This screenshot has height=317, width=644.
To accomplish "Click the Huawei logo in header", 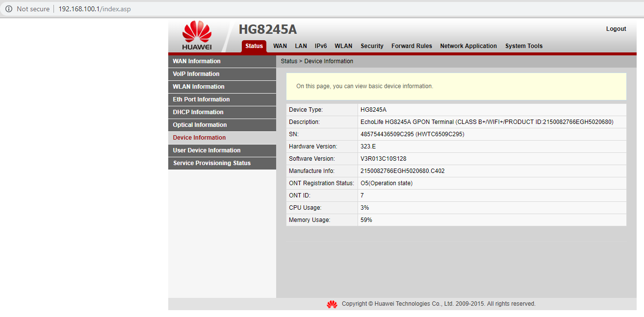I will (x=197, y=35).
